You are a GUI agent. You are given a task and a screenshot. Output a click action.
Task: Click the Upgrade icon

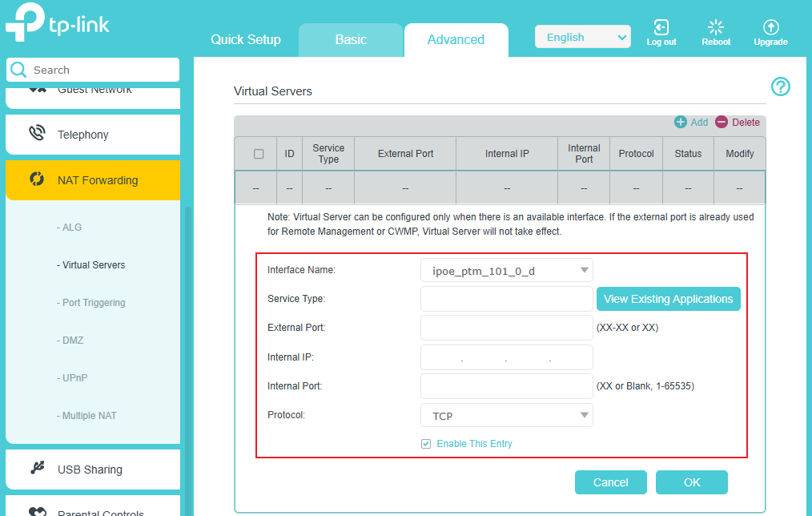coord(770,27)
